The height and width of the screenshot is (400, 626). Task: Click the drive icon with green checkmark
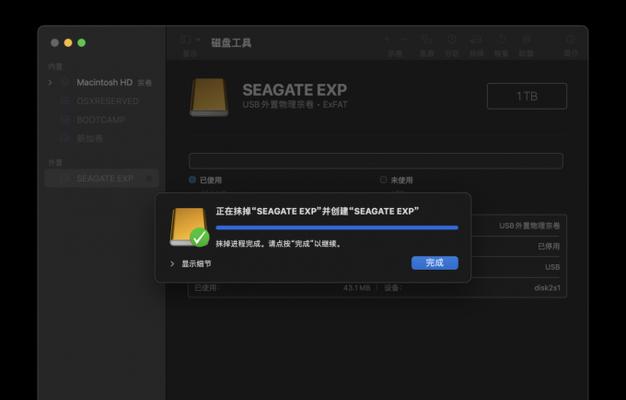tap(189, 227)
